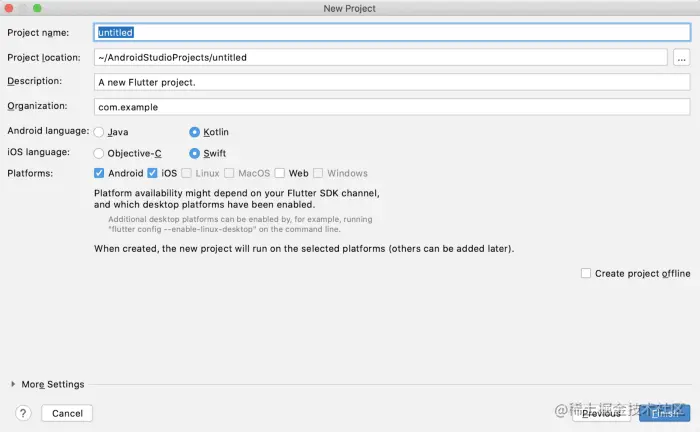Image resolution: width=700 pixels, height=432 pixels.
Task: Choose Swift for iOS language
Action: [x=195, y=153]
